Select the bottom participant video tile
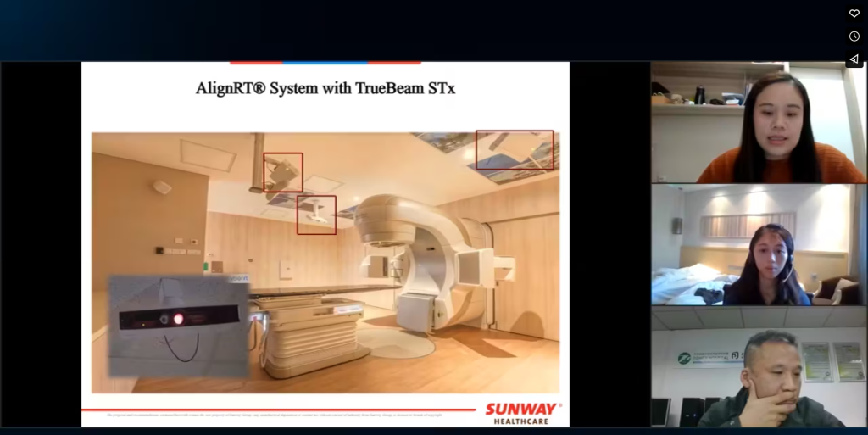The height and width of the screenshot is (435, 868). (x=759, y=367)
